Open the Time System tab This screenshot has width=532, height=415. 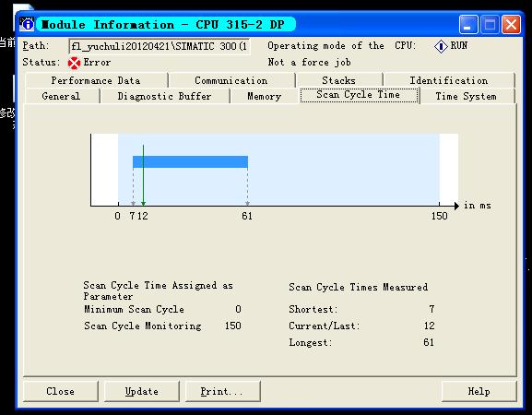[467, 96]
